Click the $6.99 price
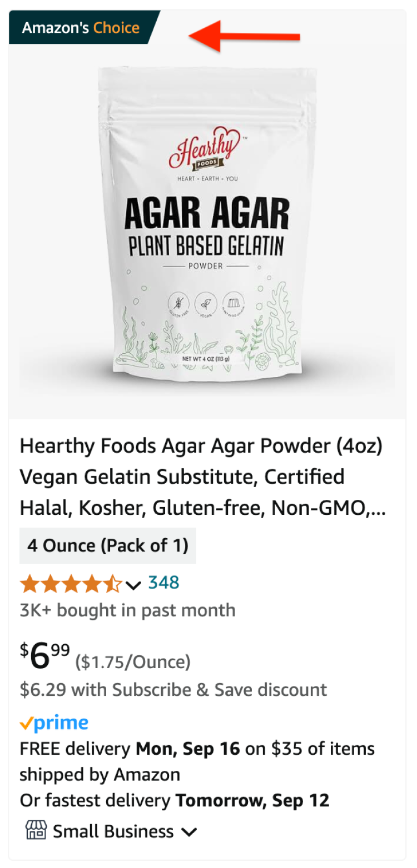417x868 pixels. tap(46, 656)
